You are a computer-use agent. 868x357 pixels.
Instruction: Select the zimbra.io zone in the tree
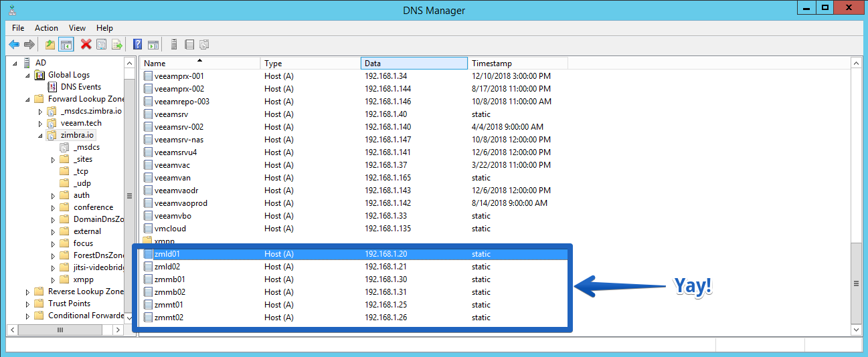[x=77, y=135]
